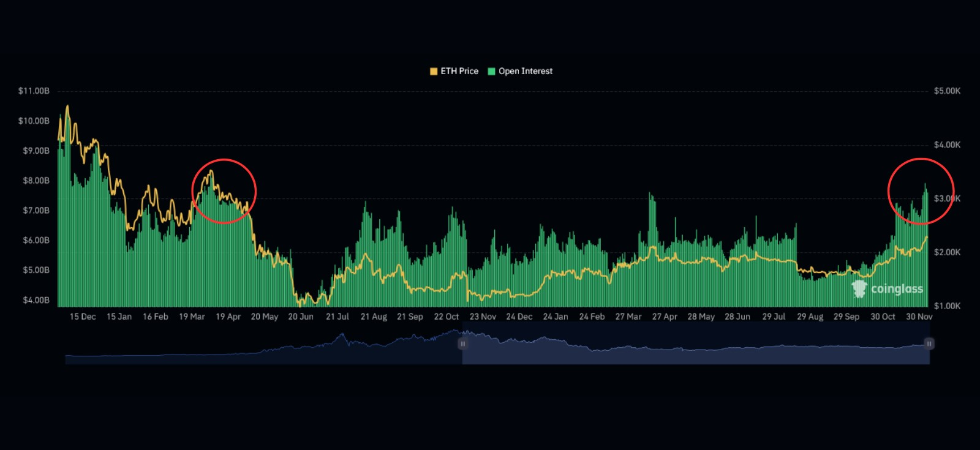Click the Open Interest legend label

coord(526,72)
